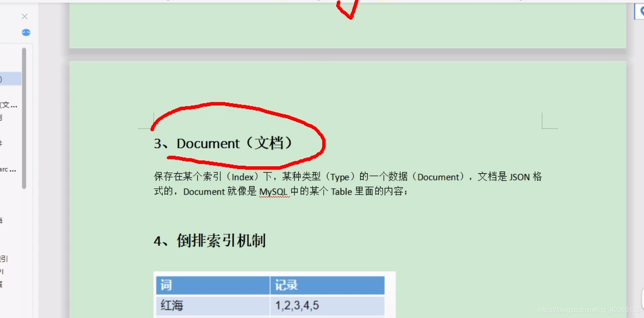Click the blue round icon in the navigation pane

[26, 32]
